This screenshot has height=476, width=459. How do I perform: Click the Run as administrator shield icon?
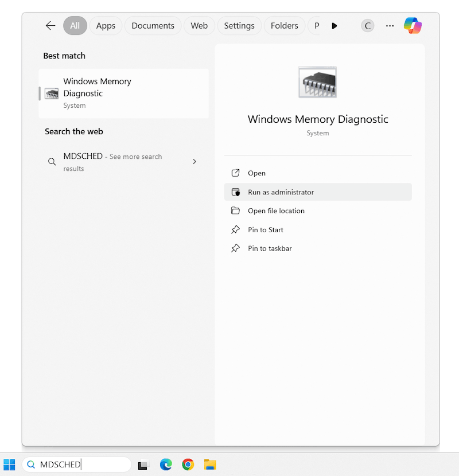[235, 192]
